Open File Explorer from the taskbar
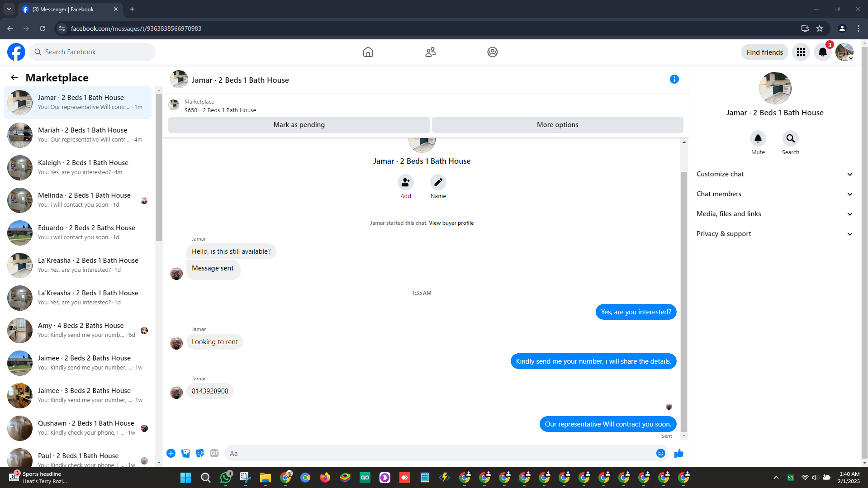Screen dimensions: 868x488 point(266,478)
